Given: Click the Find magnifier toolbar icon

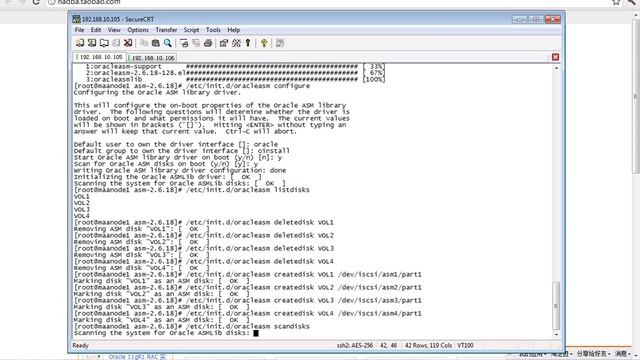Looking at the screenshot, I should tap(167, 43).
